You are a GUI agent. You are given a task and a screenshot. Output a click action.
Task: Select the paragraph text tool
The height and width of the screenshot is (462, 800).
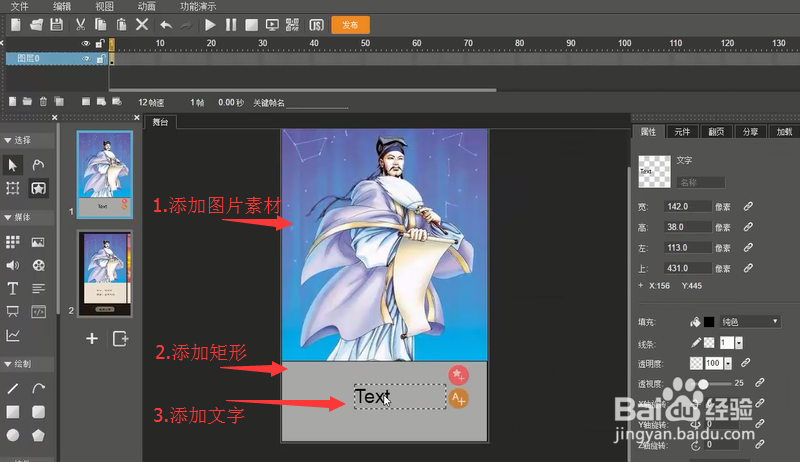point(38,289)
